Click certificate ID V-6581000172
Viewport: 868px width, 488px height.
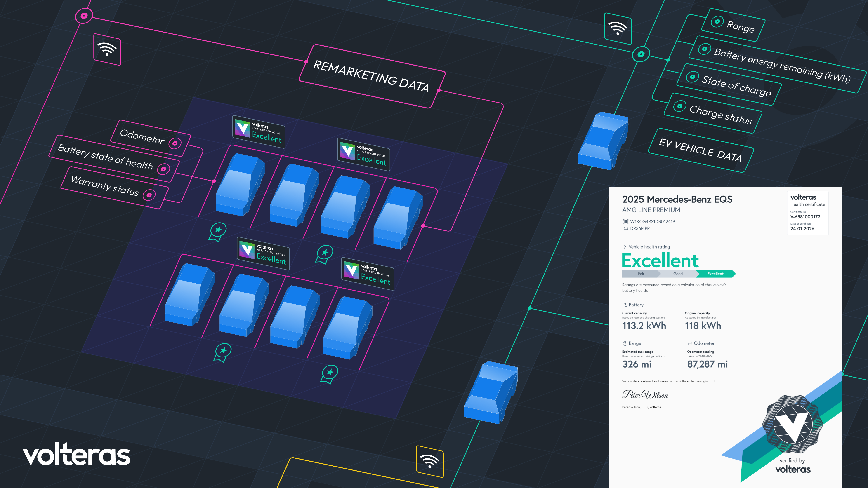(805, 217)
